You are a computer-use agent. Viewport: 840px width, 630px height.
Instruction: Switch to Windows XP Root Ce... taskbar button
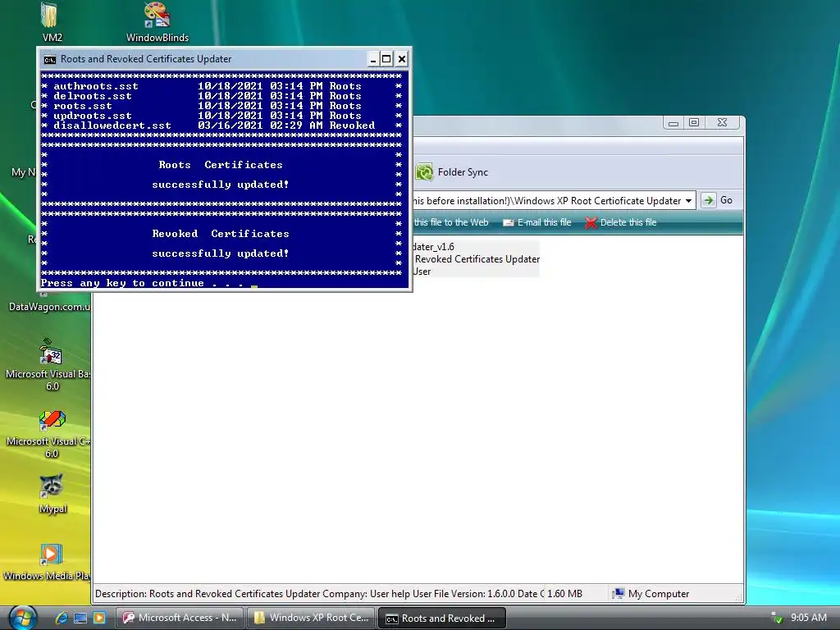[311, 618]
